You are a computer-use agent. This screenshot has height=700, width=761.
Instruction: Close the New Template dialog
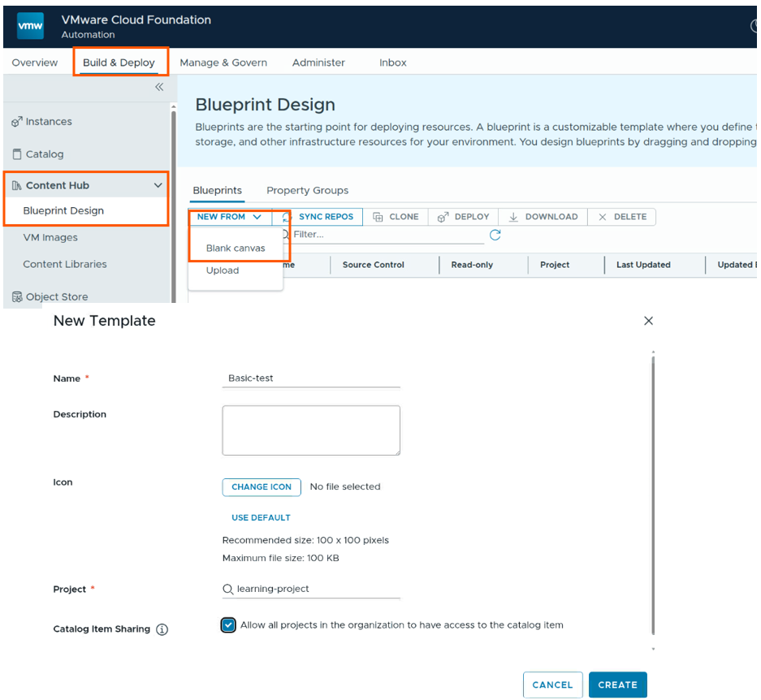[648, 321]
